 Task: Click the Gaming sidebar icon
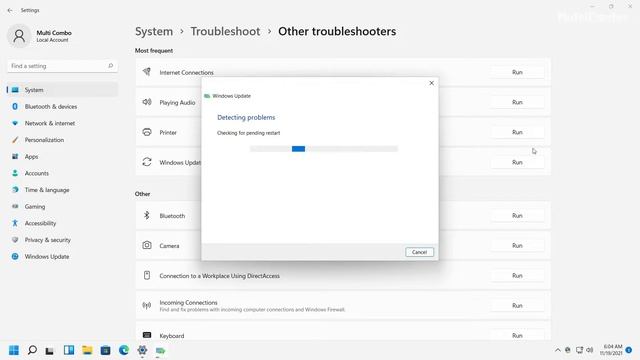click(15, 207)
